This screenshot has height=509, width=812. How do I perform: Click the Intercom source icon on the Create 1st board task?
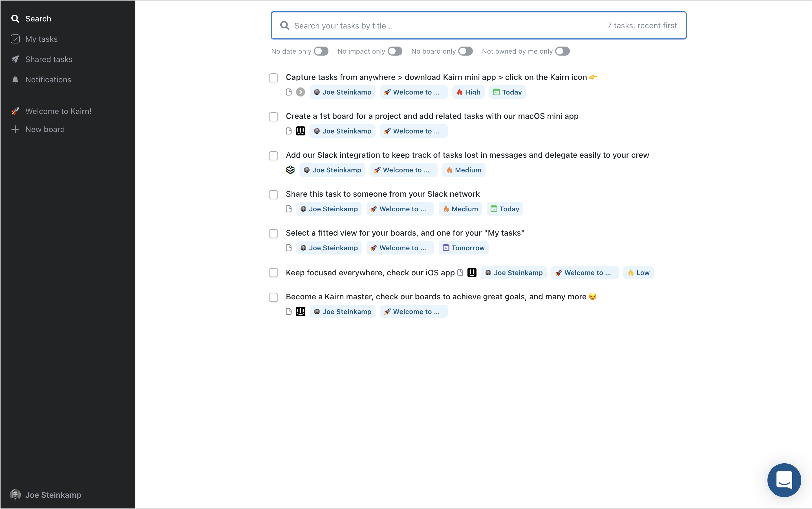coord(300,131)
